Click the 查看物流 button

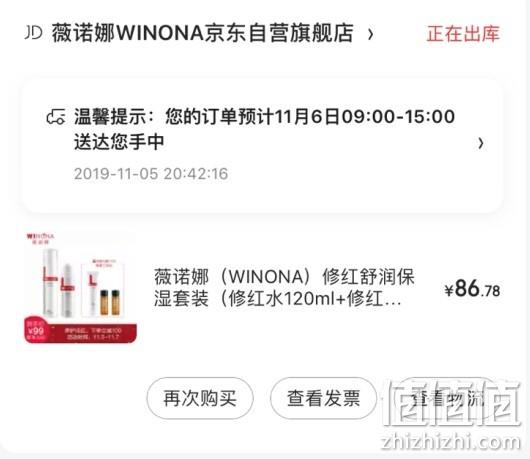447,398
